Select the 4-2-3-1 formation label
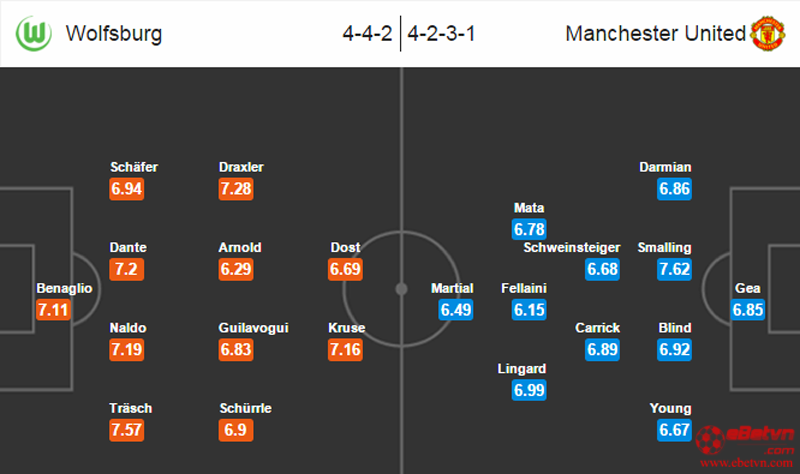800x474 pixels. point(441,34)
